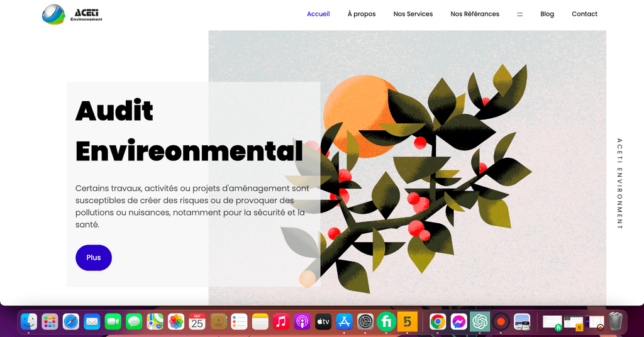Open Launchpad from the dock
This screenshot has width=644, height=337.
click(50, 322)
